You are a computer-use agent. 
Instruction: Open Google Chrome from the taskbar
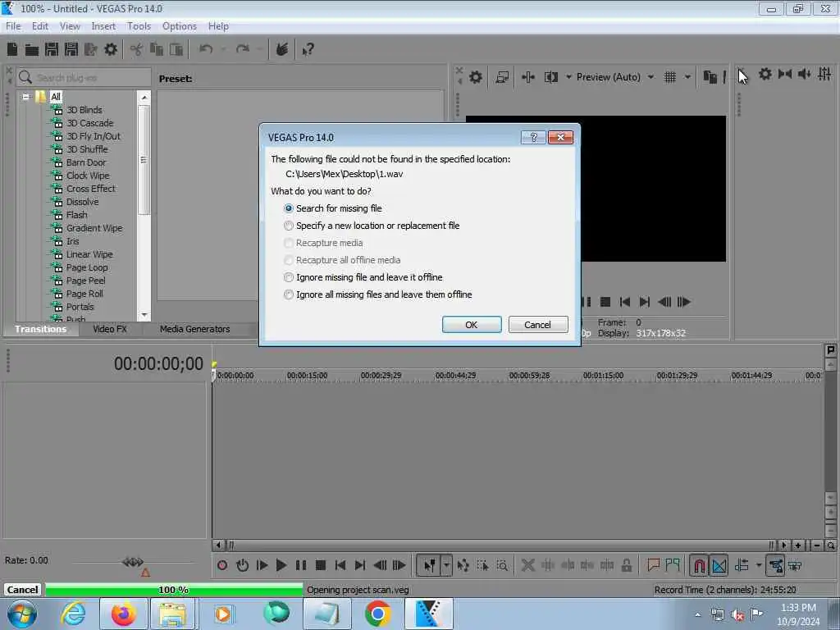click(377, 614)
